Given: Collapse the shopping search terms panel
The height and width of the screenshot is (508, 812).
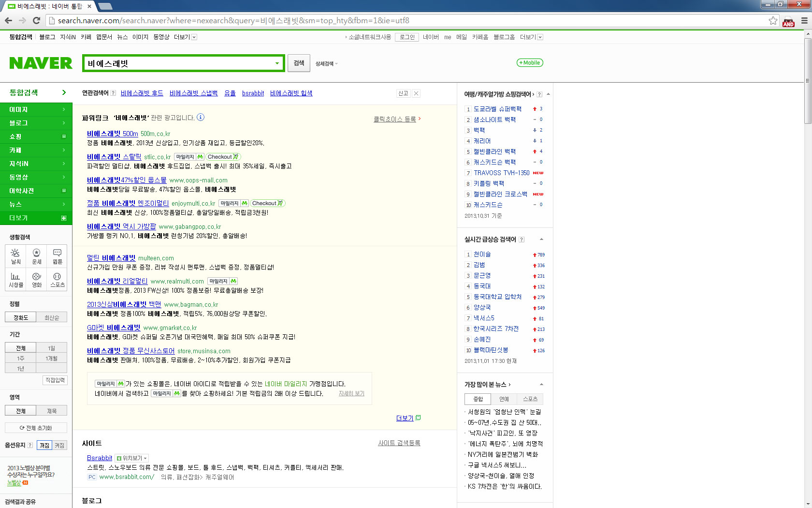Looking at the screenshot, I should tap(548, 94).
